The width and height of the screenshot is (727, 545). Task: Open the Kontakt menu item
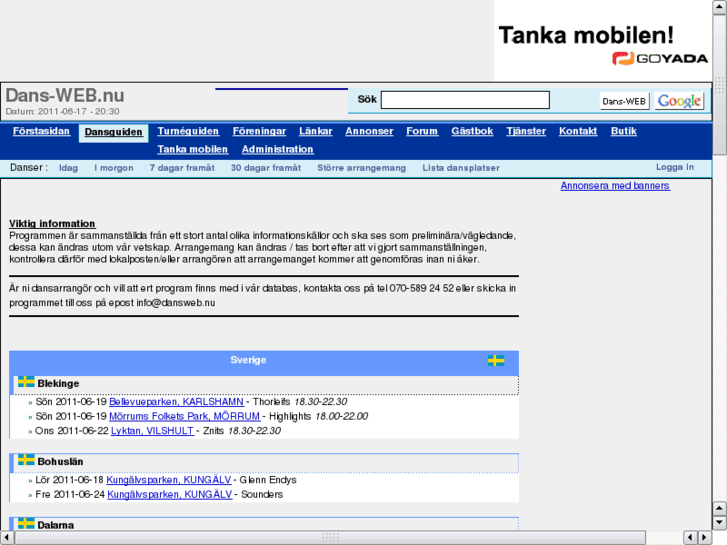pyautogui.click(x=578, y=131)
